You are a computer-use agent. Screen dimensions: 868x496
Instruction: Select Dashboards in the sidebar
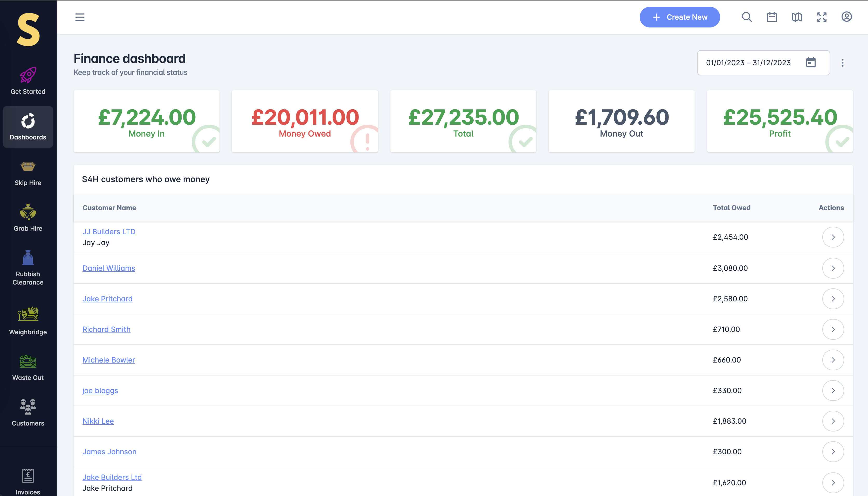pyautogui.click(x=28, y=127)
